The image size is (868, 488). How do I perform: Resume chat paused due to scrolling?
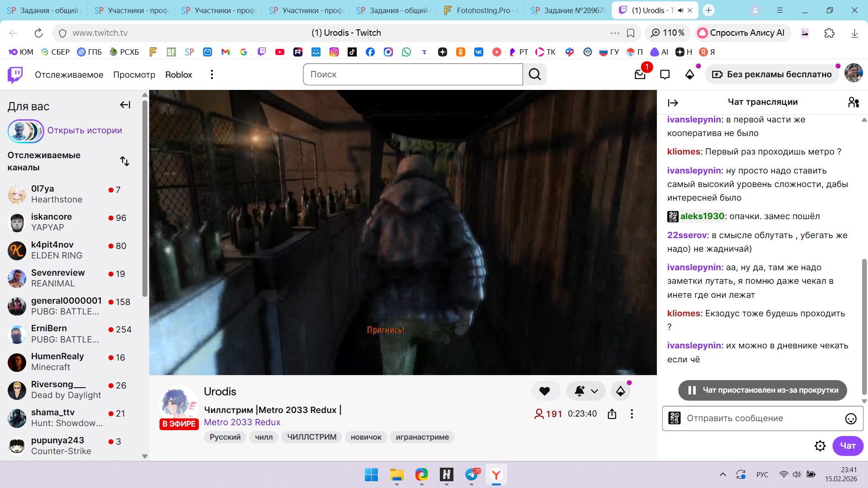pos(763,390)
